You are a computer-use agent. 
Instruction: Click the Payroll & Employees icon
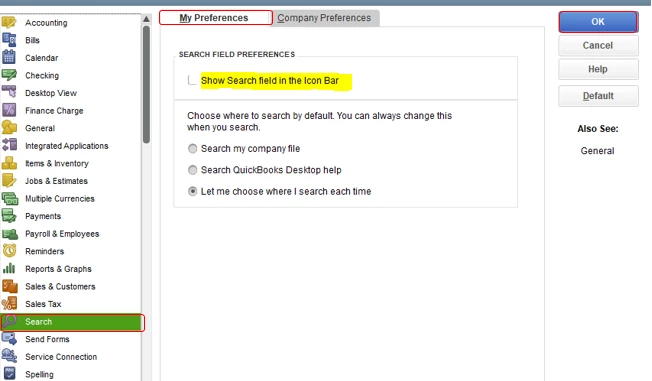[x=9, y=233]
